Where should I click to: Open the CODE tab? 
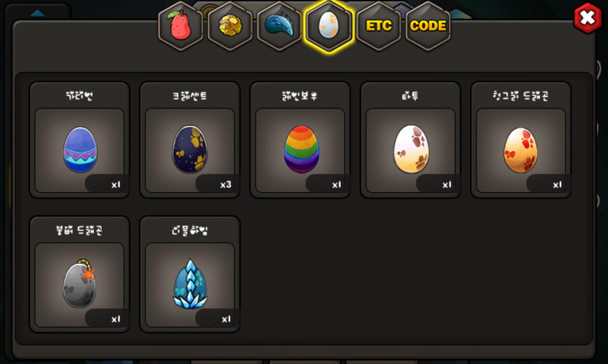tap(428, 26)
